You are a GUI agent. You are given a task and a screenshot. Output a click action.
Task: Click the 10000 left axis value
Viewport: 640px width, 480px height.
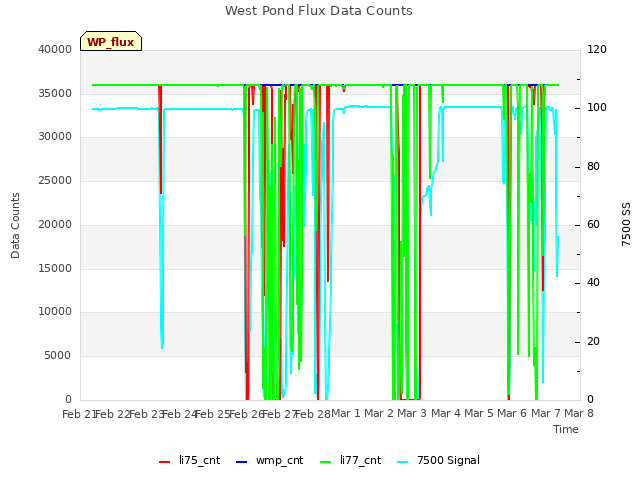[55, 312]
